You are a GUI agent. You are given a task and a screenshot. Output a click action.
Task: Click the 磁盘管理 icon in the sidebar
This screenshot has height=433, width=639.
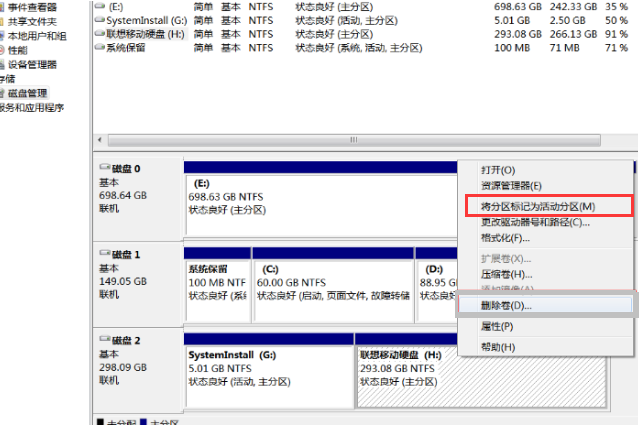tap(3, 93)
